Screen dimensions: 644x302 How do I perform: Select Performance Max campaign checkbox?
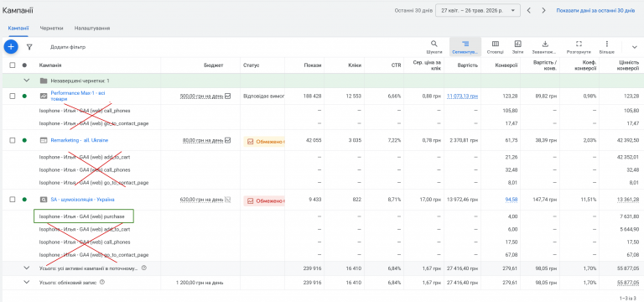click(13, 96)
